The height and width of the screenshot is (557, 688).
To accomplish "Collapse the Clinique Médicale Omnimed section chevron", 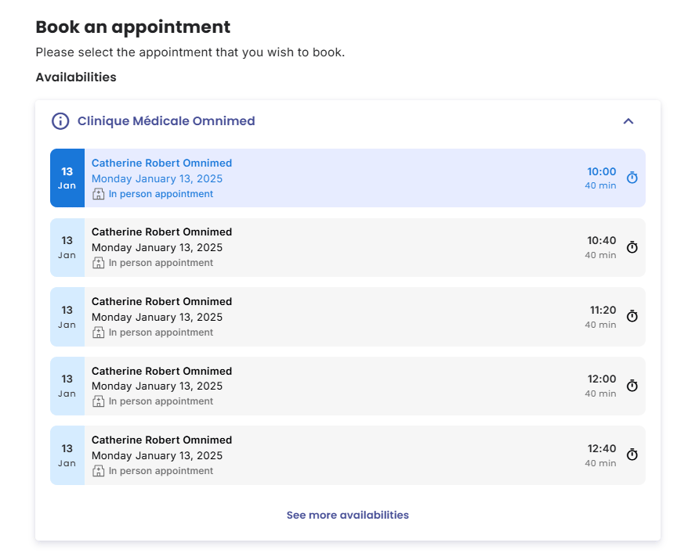I will (x=628, y=121).
